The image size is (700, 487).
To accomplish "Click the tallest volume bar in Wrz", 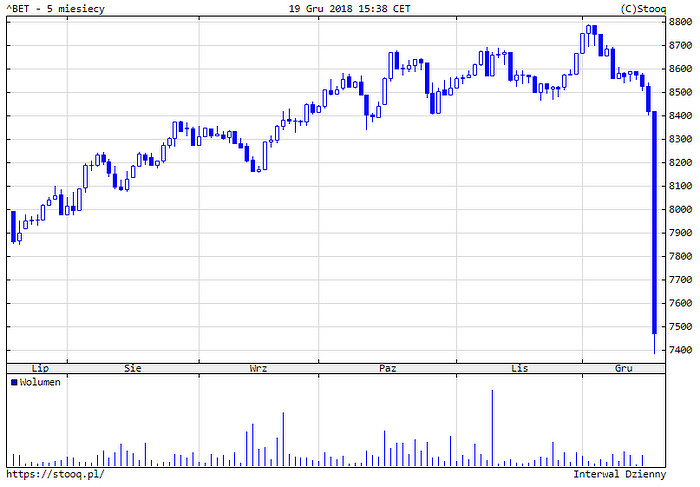I will tap(283, 439).
